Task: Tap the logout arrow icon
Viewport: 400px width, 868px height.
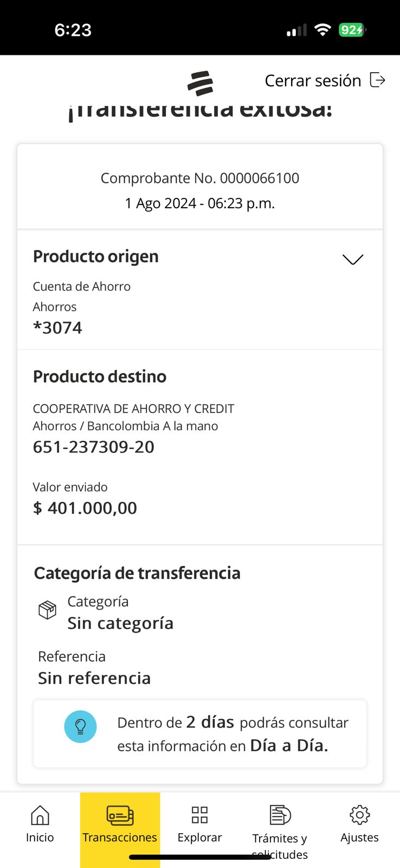Action: pyautogui.click(x=377, y=80)
